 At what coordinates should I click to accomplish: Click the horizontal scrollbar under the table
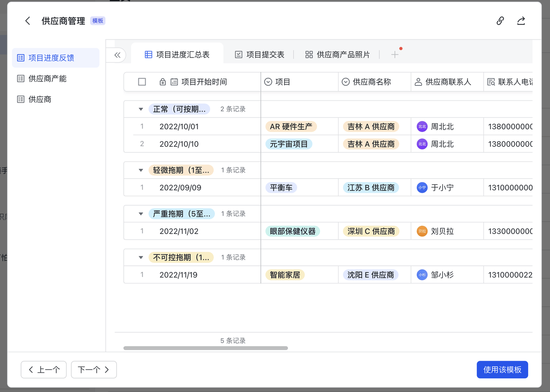205,348
